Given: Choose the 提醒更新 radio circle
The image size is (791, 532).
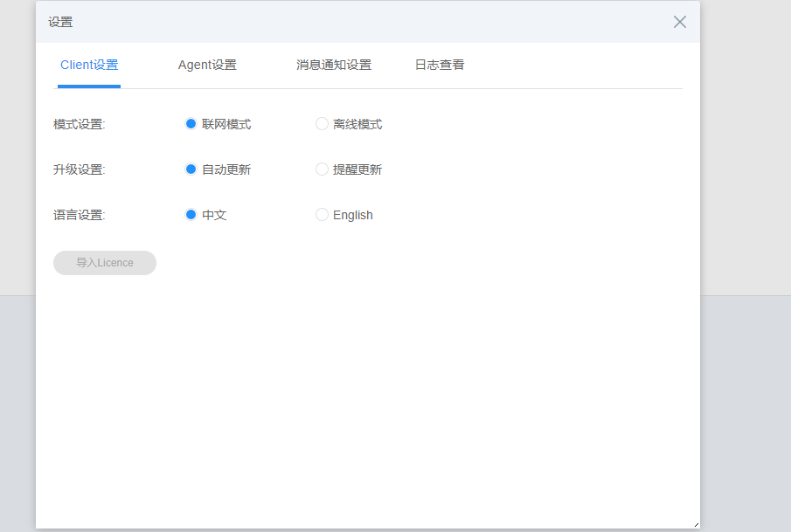Looking at the screenshot, I should (322, 169).
